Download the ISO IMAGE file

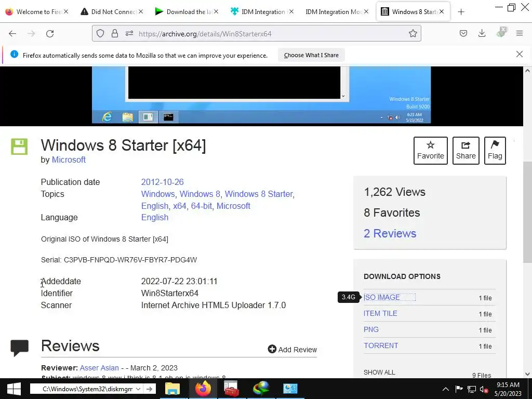pos(382,297)
